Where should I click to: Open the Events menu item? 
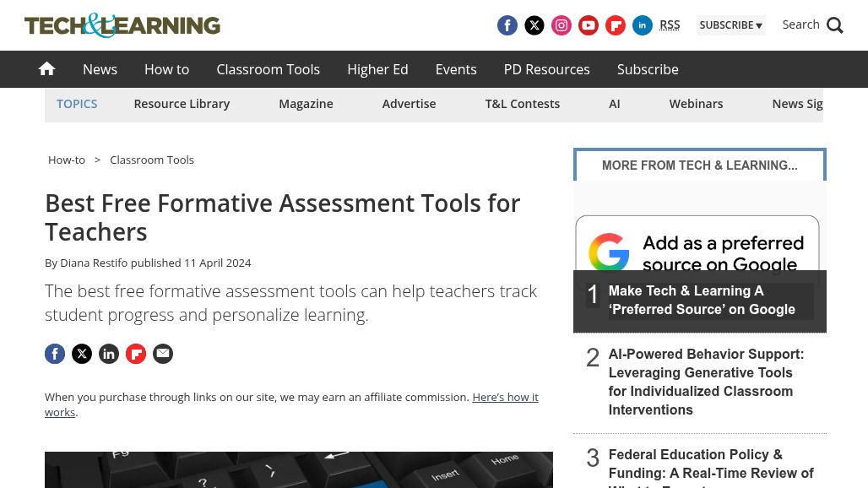coord(456,69)
